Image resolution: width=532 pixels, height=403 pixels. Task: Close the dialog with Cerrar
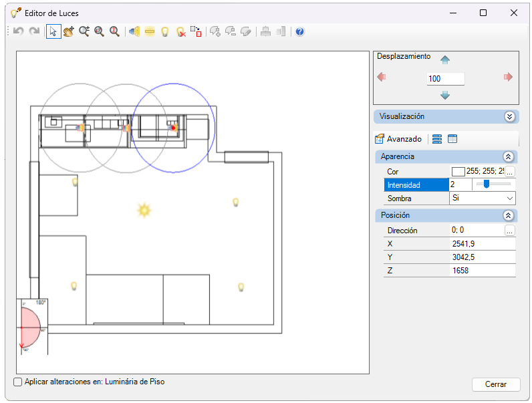496,384
